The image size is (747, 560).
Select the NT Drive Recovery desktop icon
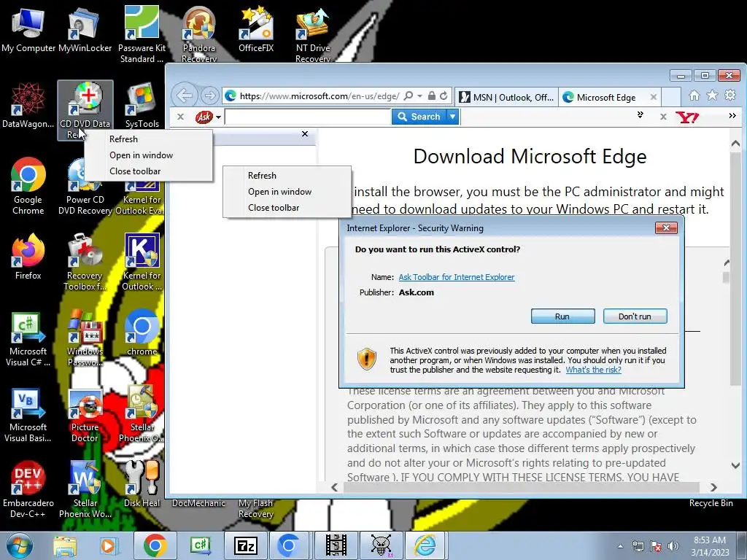click(x=312, y=34)
